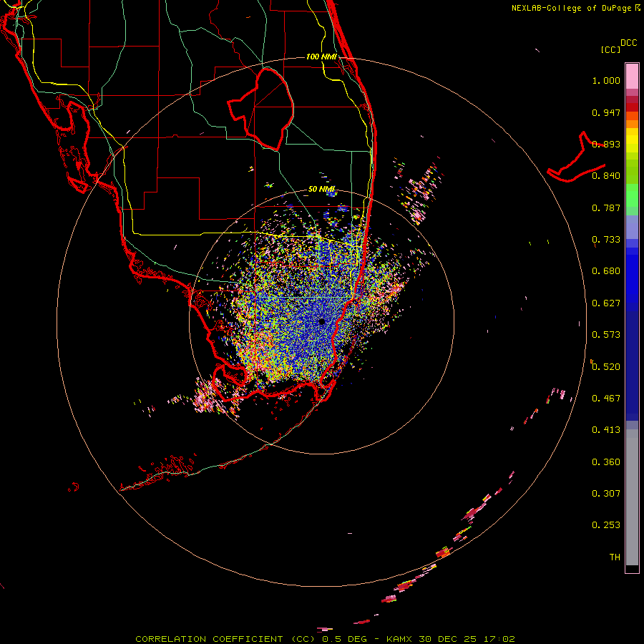
Task: Select the 0.573 scale value
Action: [606, 335]
